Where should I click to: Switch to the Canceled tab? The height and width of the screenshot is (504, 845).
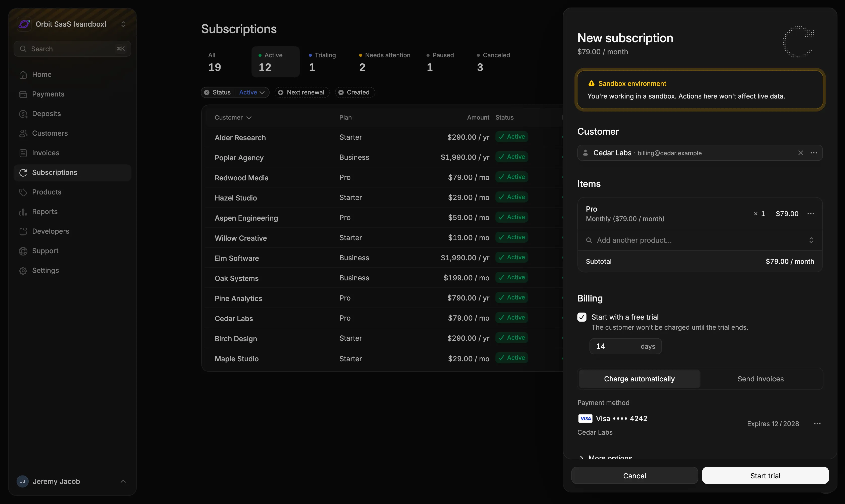[x=493, y=62]
